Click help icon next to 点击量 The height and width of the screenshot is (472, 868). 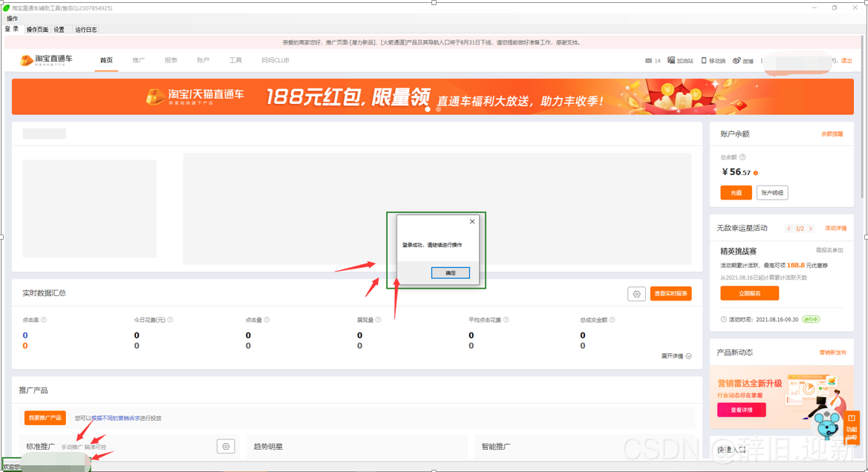click(x=267, y=320)
